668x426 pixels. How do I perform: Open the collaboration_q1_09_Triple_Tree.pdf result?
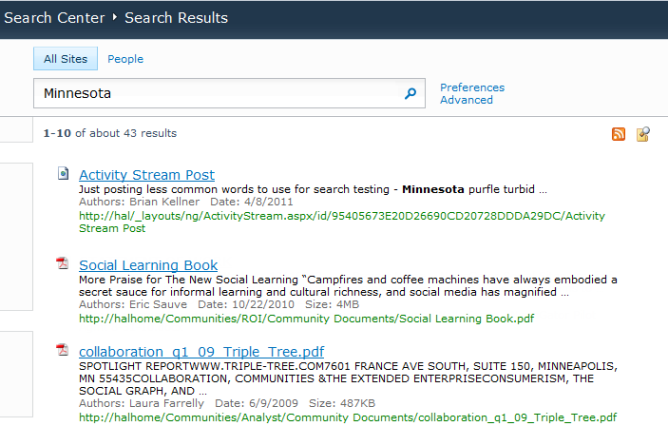click(201, 352)
